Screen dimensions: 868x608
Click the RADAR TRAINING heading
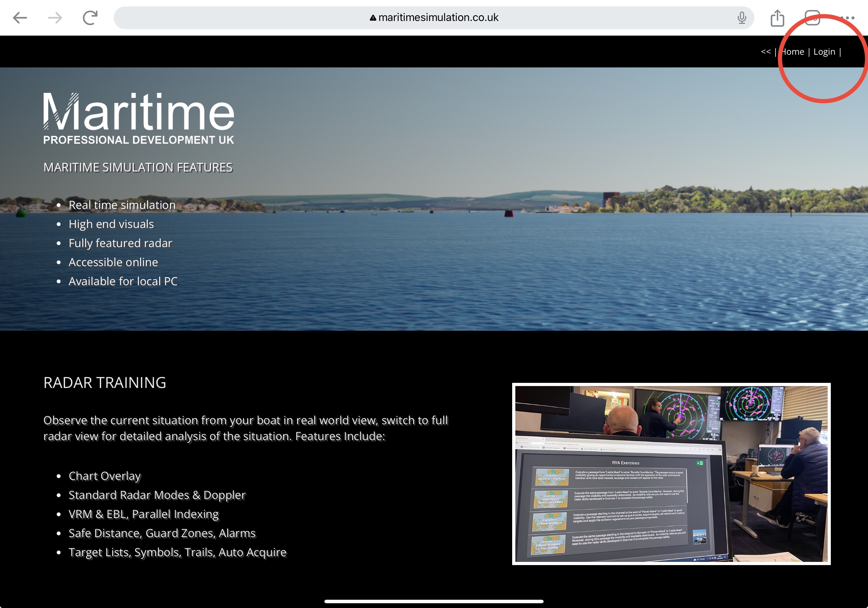(x=105, y=383)
